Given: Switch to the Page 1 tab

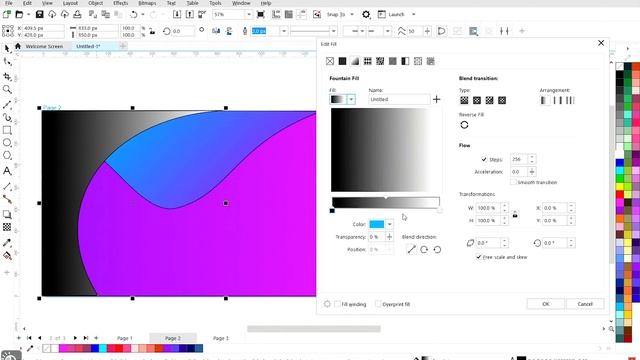Looking at the screenshot, I should point(125,338).
